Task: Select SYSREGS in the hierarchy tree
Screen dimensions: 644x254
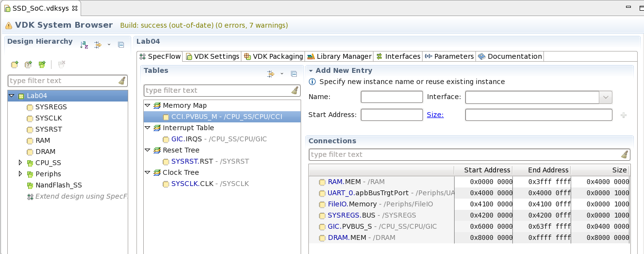Action: (51, 107)
